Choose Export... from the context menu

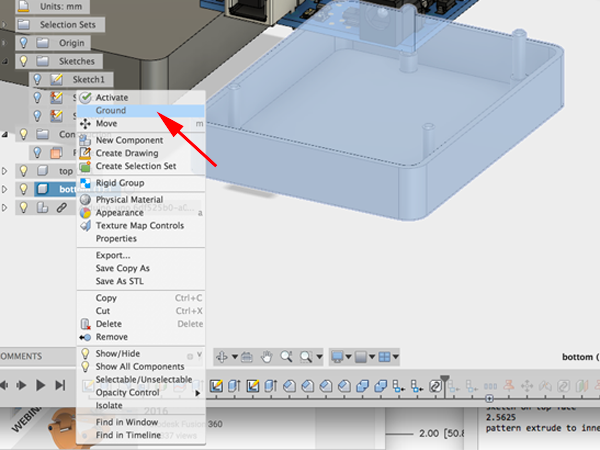click(141, 255)
